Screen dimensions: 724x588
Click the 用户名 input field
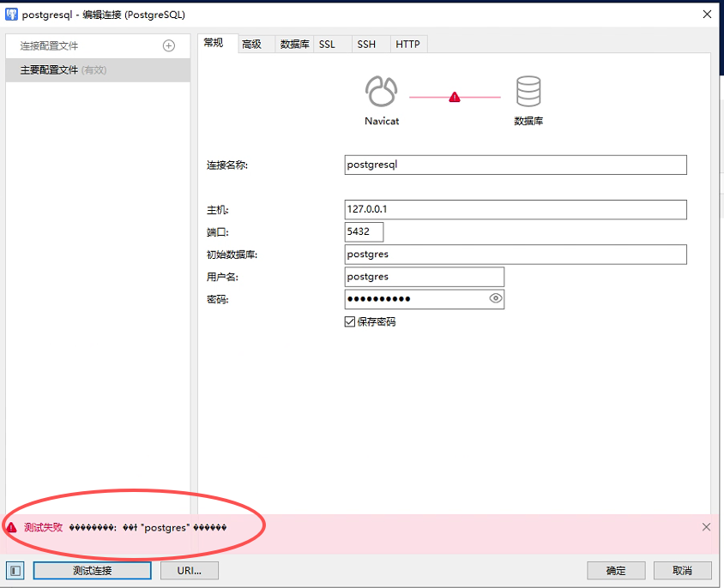425,277
